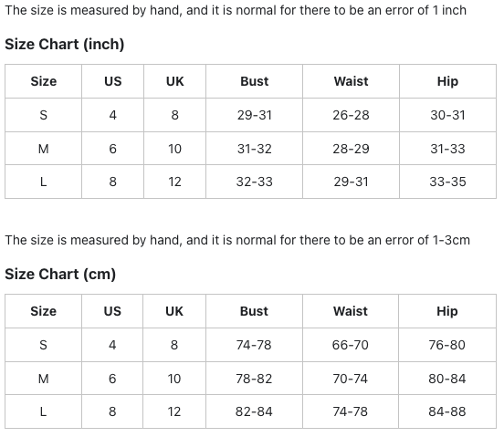Click the 29-31 bust cell for size S

click(254, 115)
